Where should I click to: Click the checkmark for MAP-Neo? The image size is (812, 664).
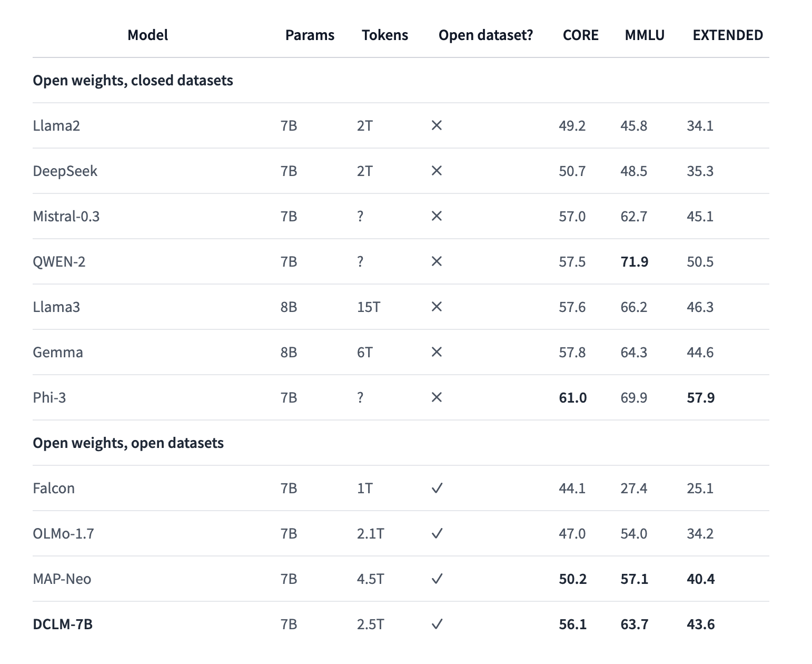click(x=437, y=579)
